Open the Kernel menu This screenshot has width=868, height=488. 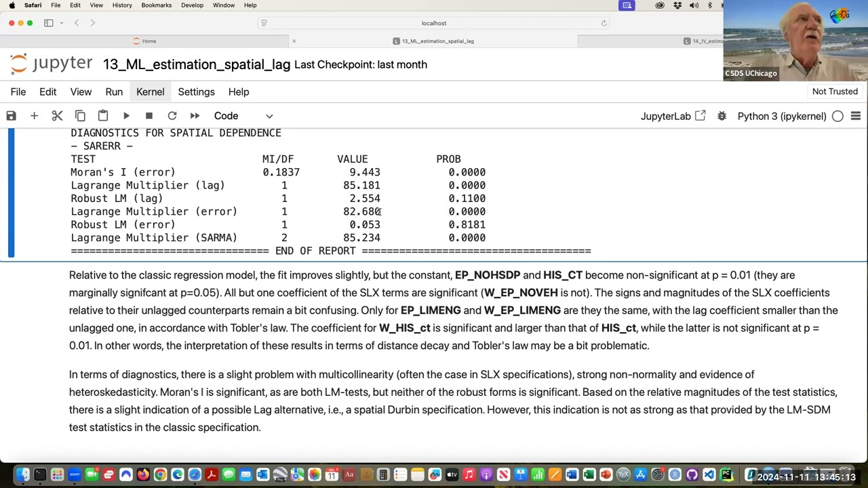coord(150,91)
